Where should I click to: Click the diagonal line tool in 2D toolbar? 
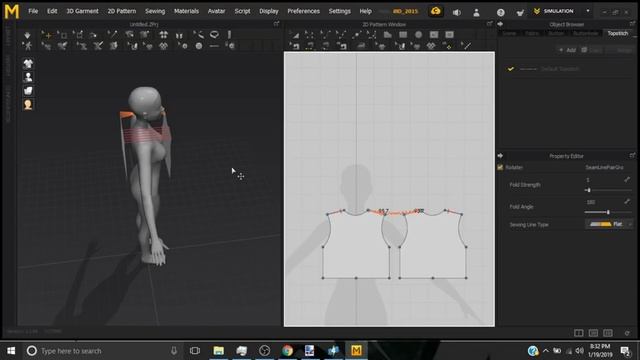coord(467,46)
